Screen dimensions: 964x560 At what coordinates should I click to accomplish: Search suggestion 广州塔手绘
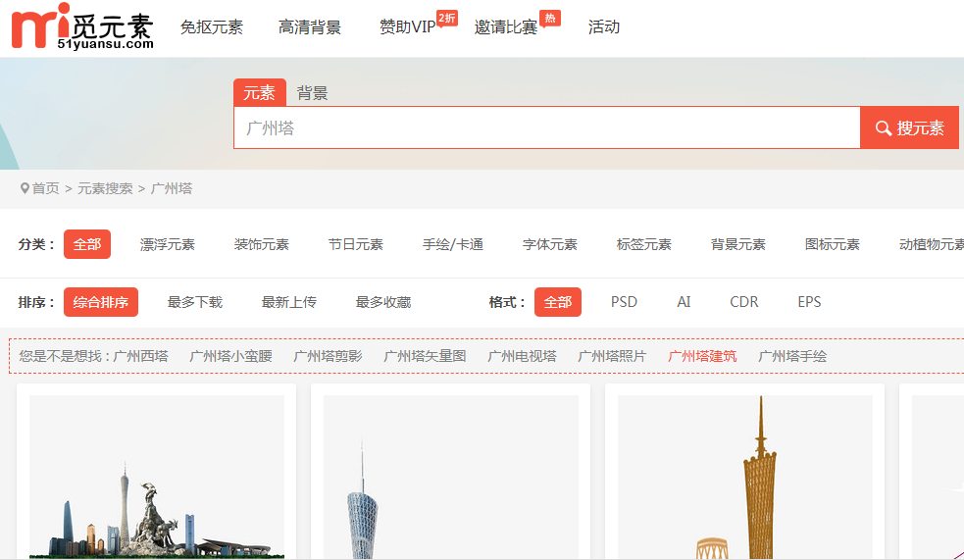click(x=792, y=356)
